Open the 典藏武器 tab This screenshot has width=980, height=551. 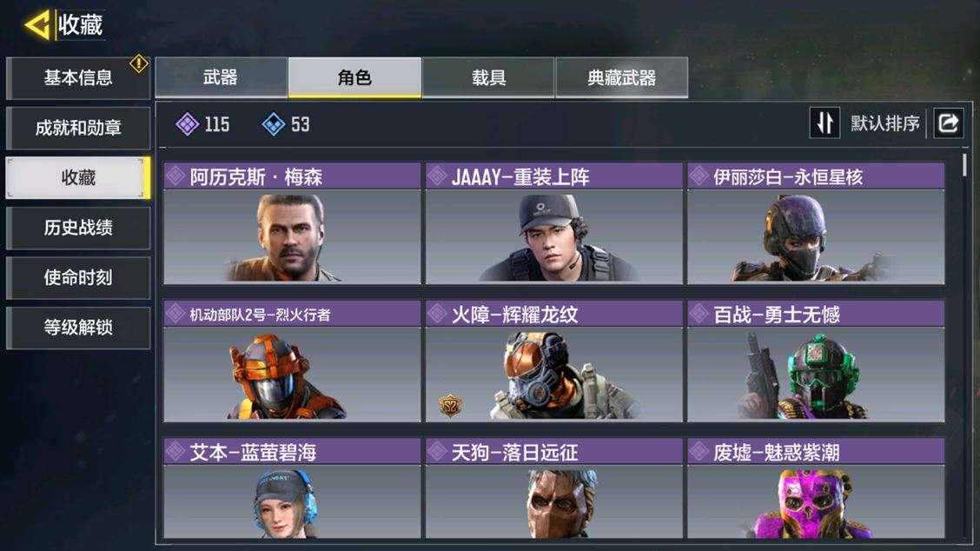coord(622,77)
